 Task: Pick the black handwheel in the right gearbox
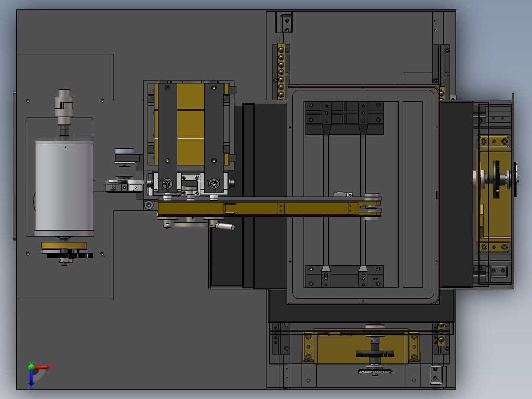(x=496, y=179)
